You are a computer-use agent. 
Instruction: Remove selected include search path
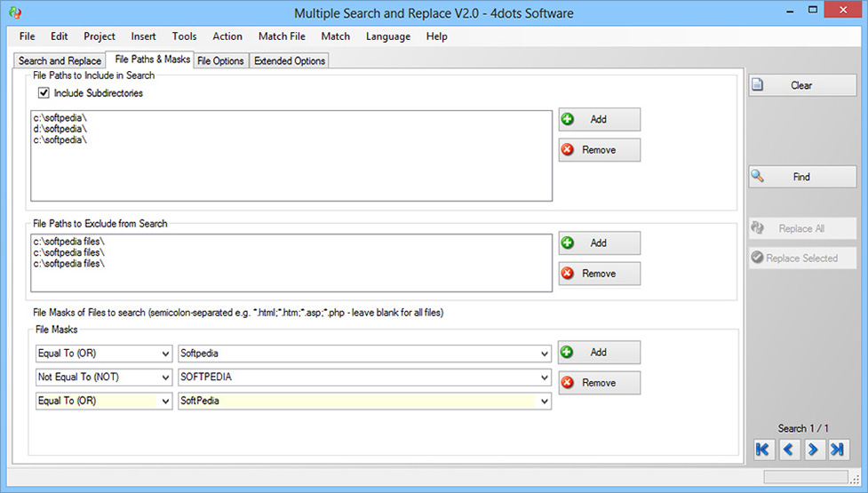tap(600, 150)
